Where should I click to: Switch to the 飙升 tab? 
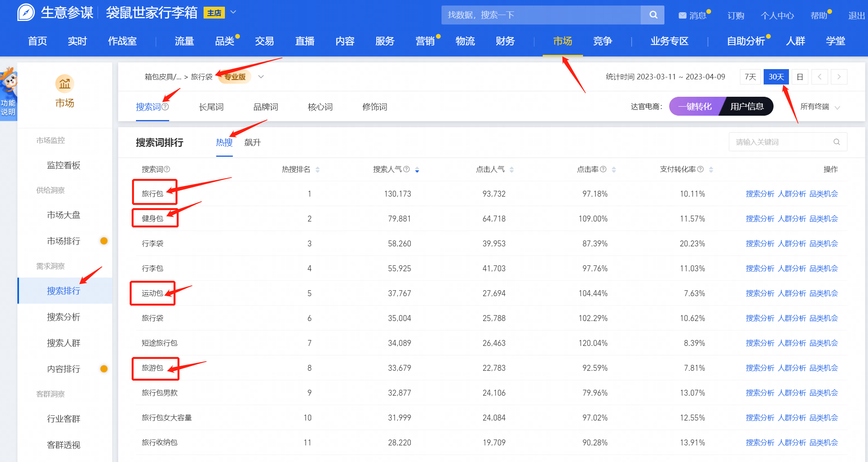click(252, 143)
